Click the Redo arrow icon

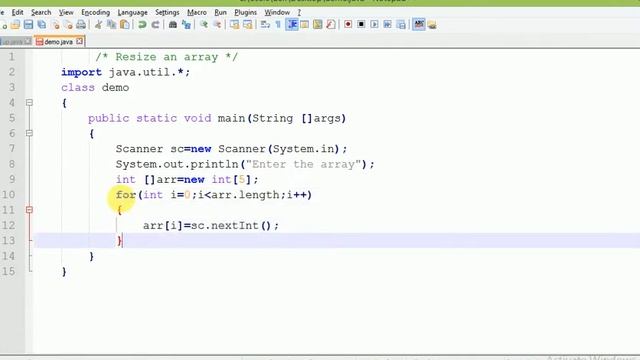pyautogui.click(x=156, y=24)
